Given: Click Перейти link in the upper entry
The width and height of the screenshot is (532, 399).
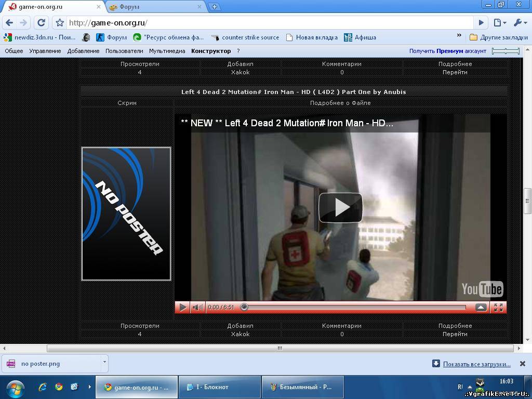Looking at the screenshot, I should 455,72.
